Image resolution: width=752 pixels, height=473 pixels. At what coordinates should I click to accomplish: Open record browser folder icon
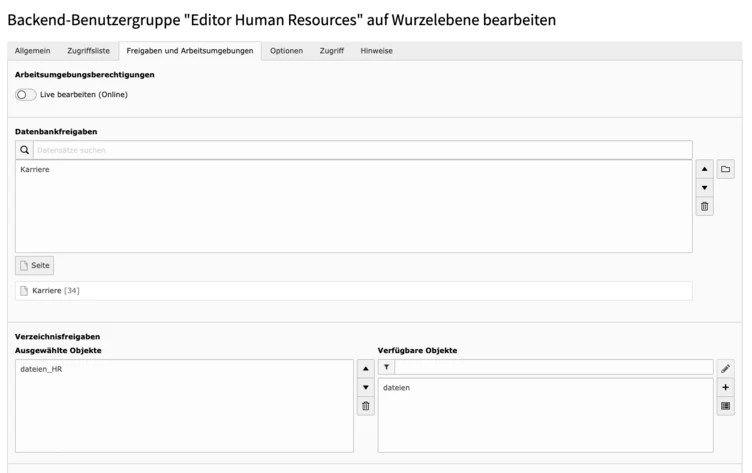(x=726, y=169)
